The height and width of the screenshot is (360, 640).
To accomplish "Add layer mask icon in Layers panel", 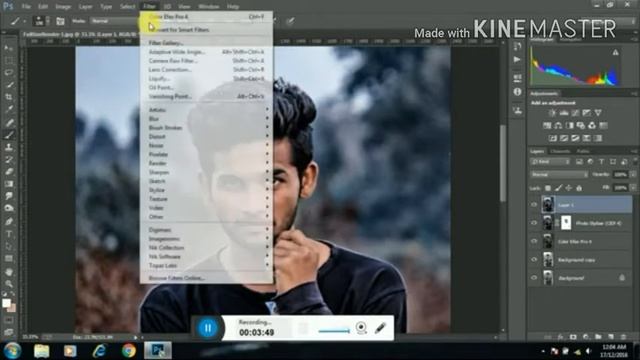I will click(573, 337).
